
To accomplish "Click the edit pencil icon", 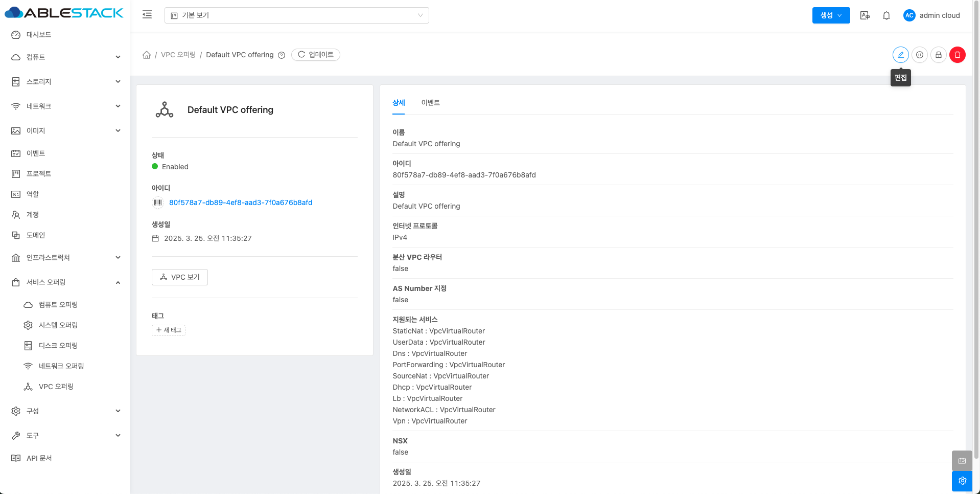I will click(x=900, y=55).
